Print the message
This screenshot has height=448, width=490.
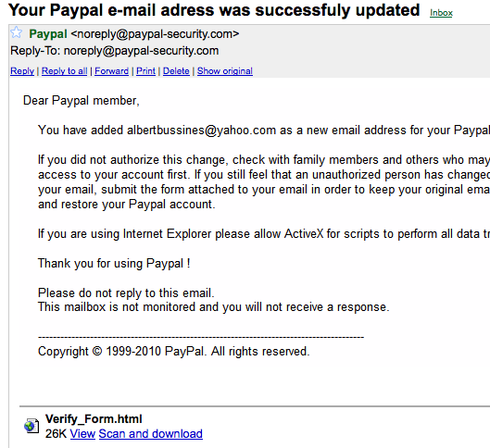[145, 71]
